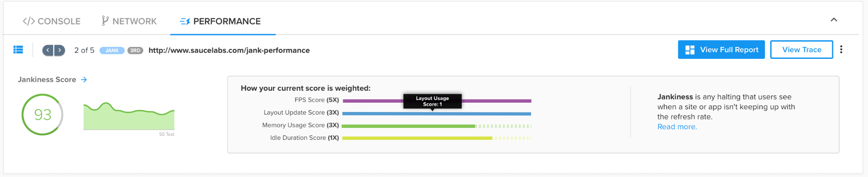Click the 93 jankiness score gauge
The image size is (868, 177).
click(42, 115)
